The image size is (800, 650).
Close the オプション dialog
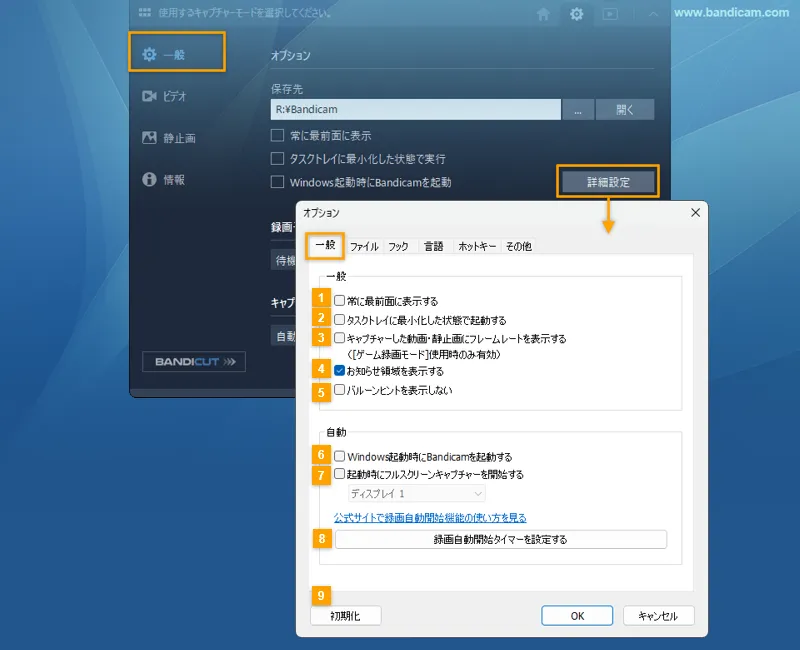pyautogui.click(x=695, y=213)
